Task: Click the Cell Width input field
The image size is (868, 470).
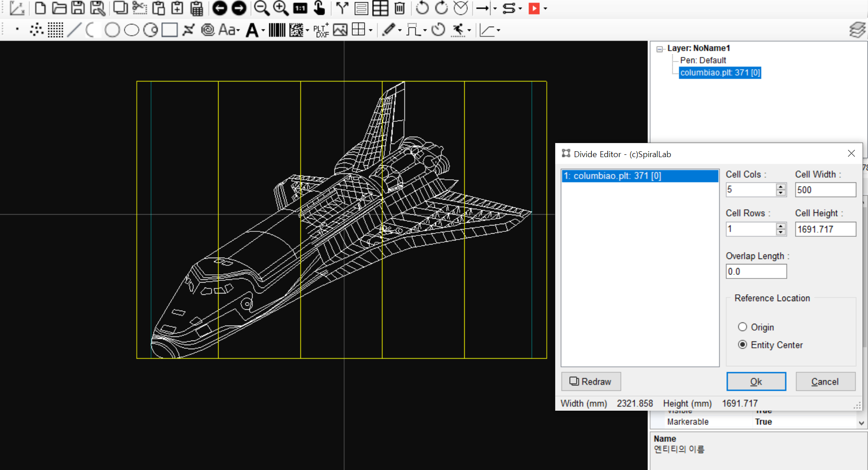Action: [825, 190]
